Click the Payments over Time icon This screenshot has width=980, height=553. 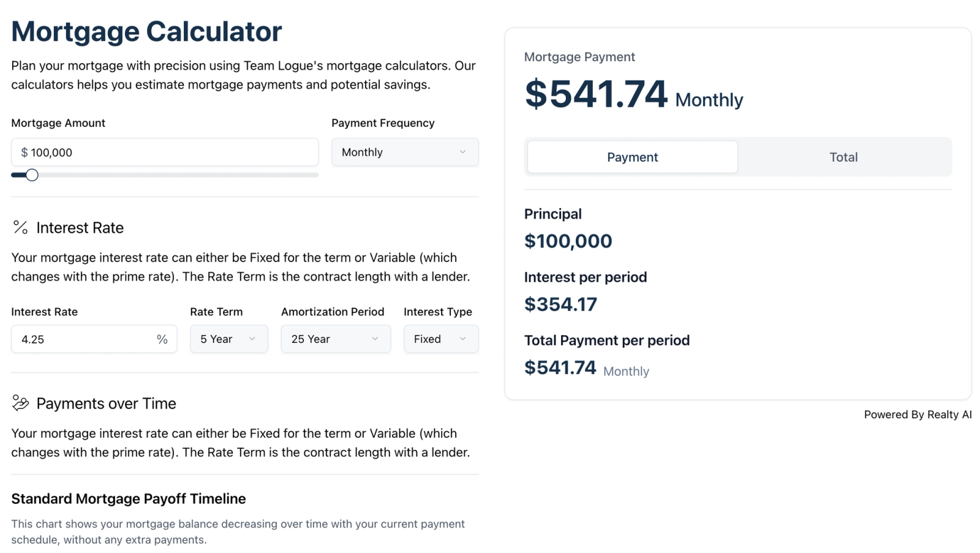coord(20,403)
